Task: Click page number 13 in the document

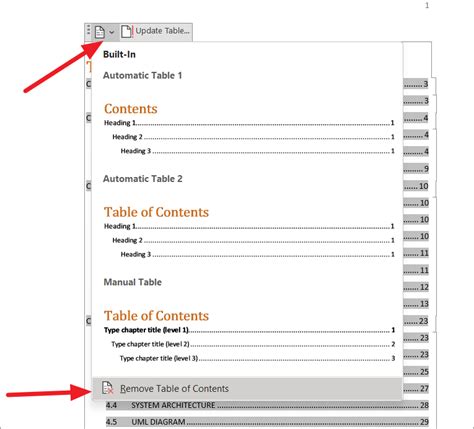Action: click(424, 304)
